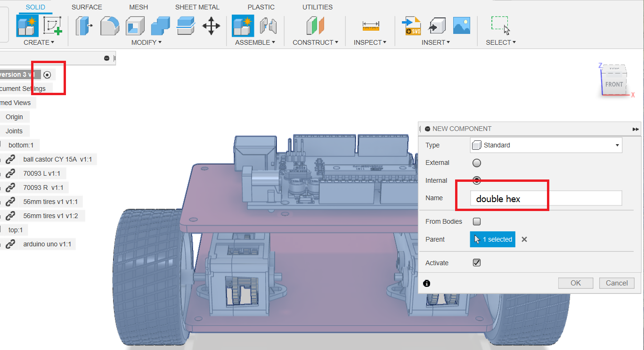Switch to the SHEET METAL tab
The width and height of the screenshot is (644, 350).
point(197,7)
